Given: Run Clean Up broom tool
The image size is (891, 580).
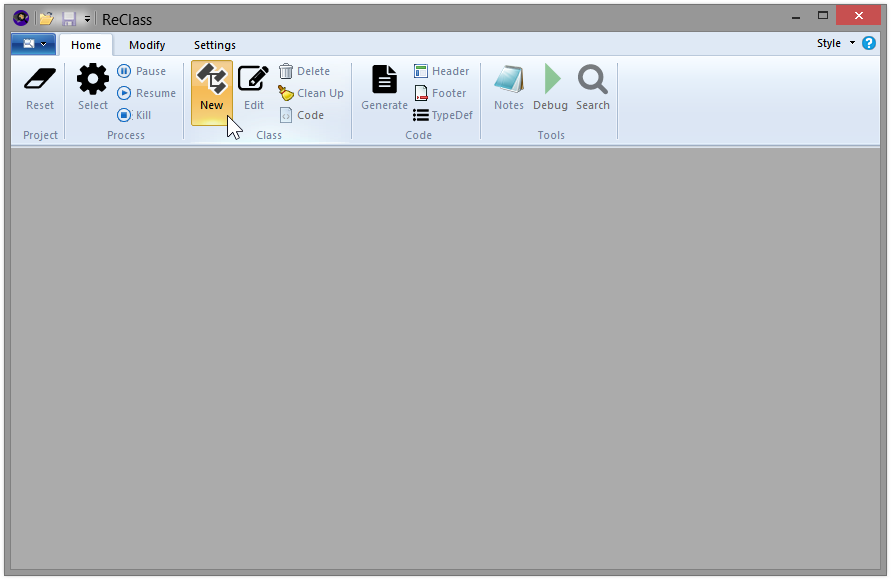Looking at the screenshot, I should tap(311, 93).
